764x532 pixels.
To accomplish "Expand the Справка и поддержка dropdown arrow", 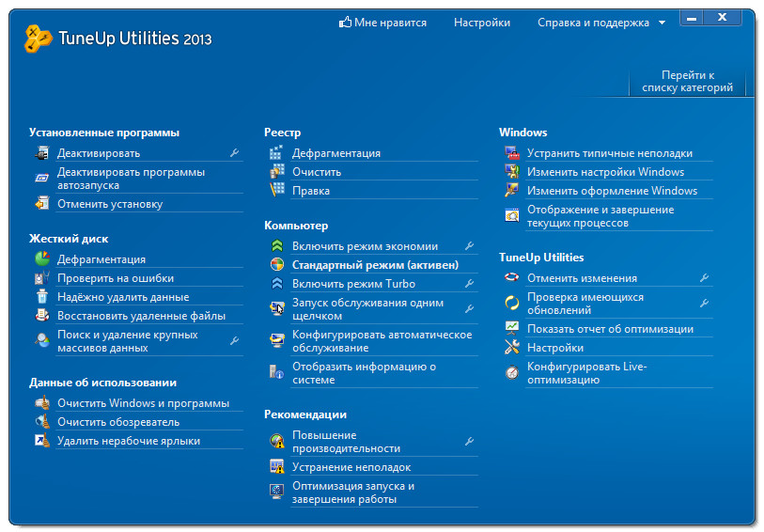I will (x=662, y=23).
